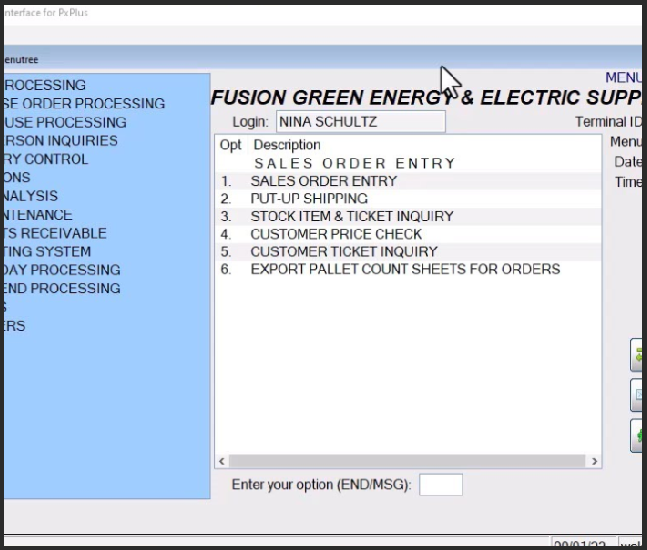Click the Description column header

pyautogui.click(x=287, y=145)
